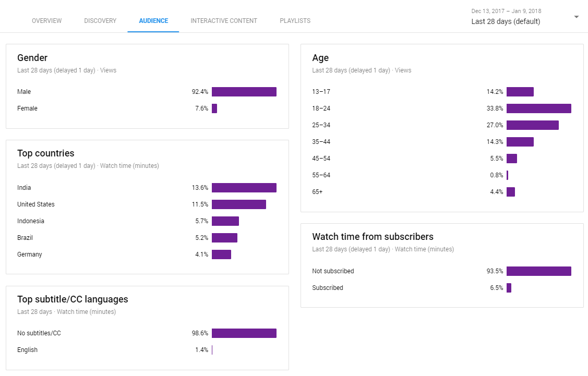Click the Last 28 days (default) selector text
This screenshot has height=376, width=588.
click(506, 21)
